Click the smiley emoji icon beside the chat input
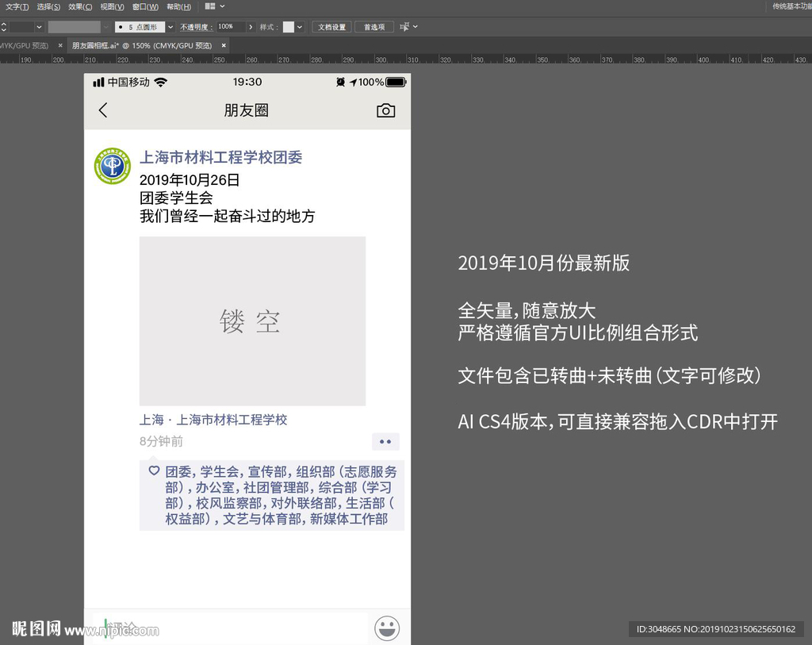Viewport: 812px width, 645px height. 387,628
